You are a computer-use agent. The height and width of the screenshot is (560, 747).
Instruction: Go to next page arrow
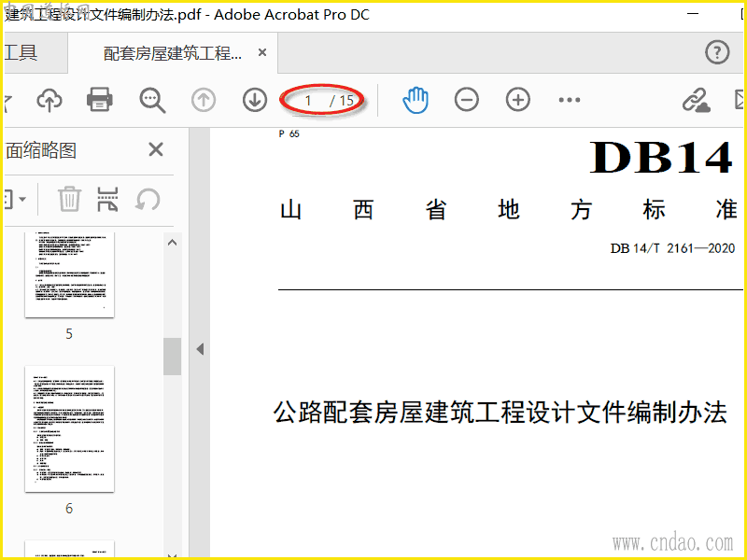click(x=255, y=100)
